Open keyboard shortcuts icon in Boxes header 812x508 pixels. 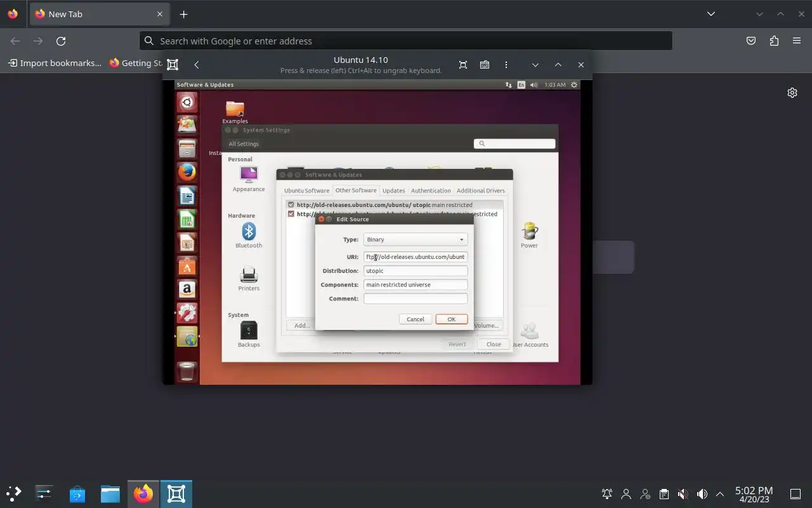[x=485, y=65]
